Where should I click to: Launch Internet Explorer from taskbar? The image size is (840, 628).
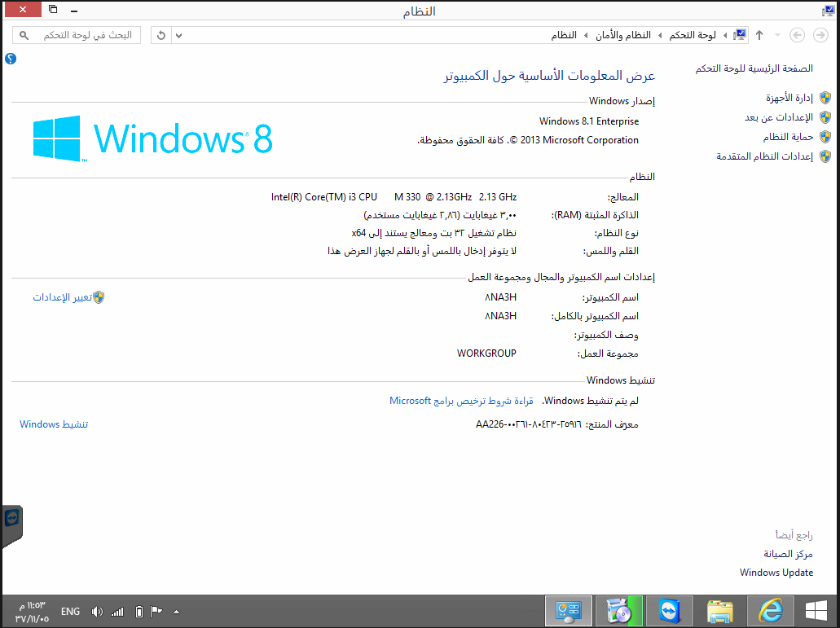pyautogui.click(x=771, y=611)
